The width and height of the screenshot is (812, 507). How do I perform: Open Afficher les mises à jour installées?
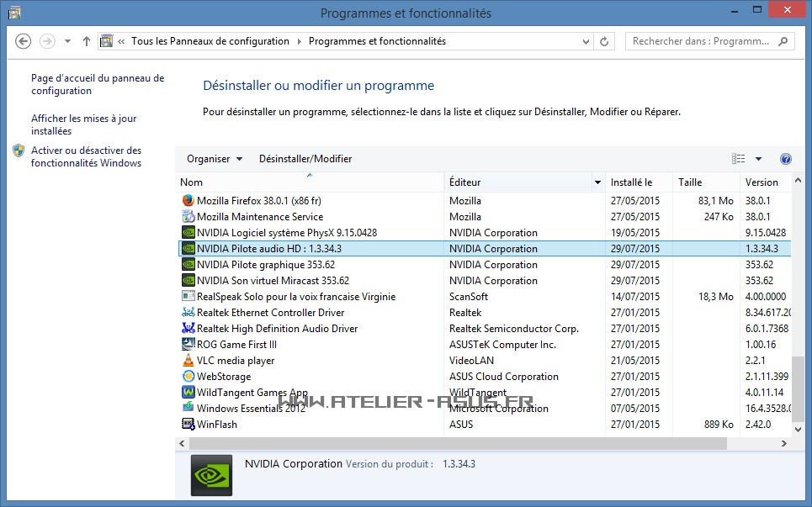(x=83, y=124)
